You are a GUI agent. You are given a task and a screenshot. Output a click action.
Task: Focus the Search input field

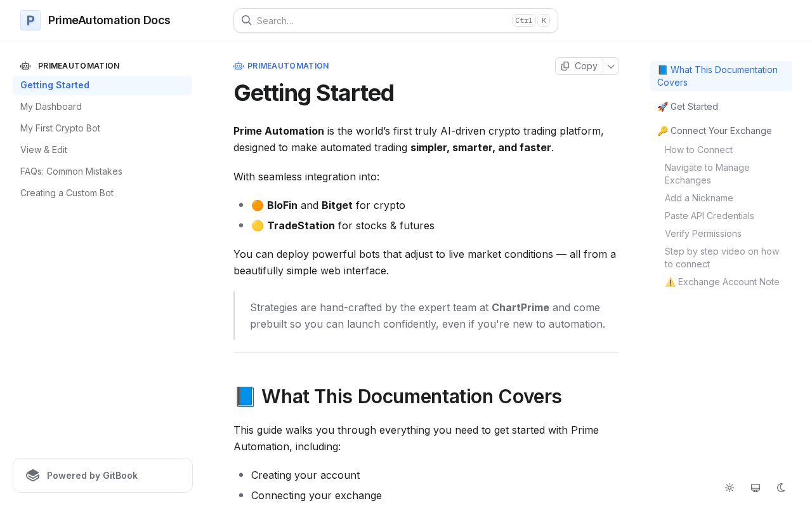(x=396, y=20)
